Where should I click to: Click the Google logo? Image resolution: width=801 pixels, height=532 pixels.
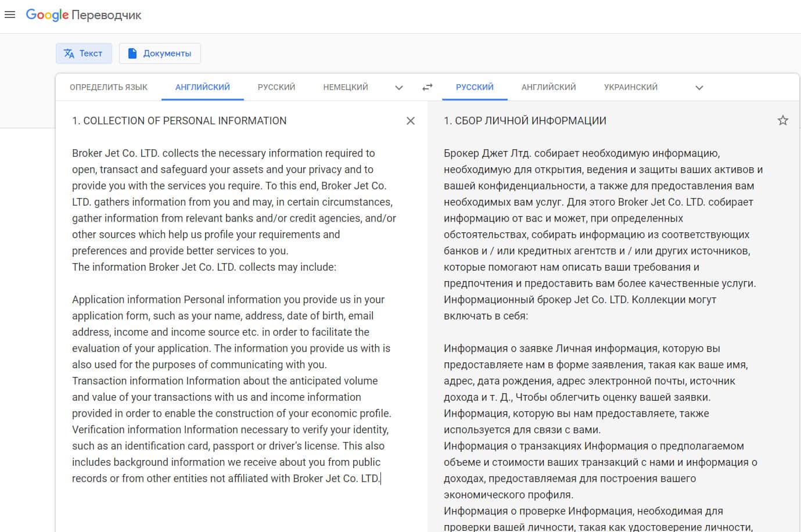pos(47,15)
